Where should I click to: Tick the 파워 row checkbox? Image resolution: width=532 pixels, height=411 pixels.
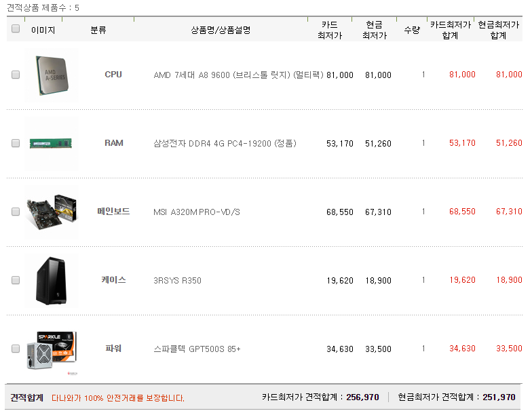tap(16, 349)
